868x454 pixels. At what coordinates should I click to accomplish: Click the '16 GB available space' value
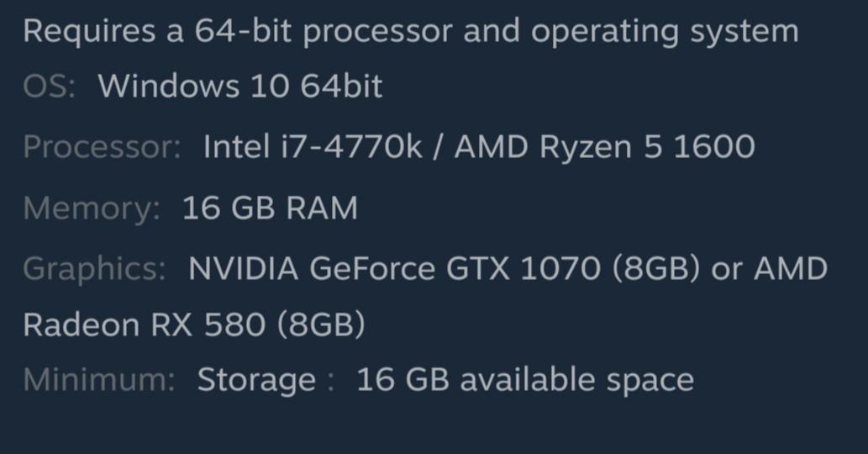point(525,380)
